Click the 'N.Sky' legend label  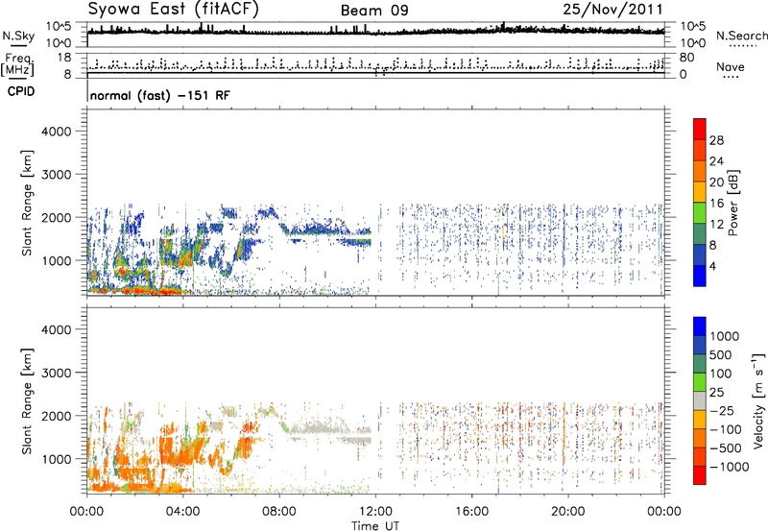tap(18, 36)
